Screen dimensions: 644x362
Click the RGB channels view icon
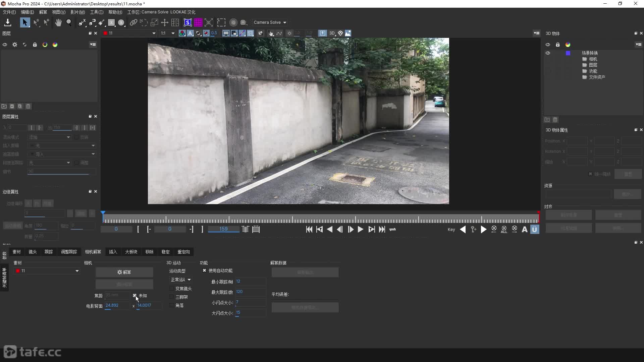pyautogui.click(x=182, y=33)
